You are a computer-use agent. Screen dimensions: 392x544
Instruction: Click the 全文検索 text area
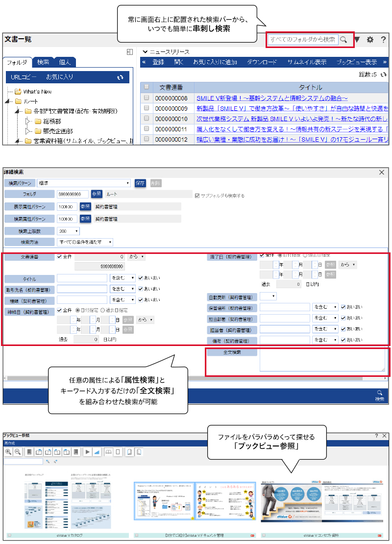pos(322,360)
